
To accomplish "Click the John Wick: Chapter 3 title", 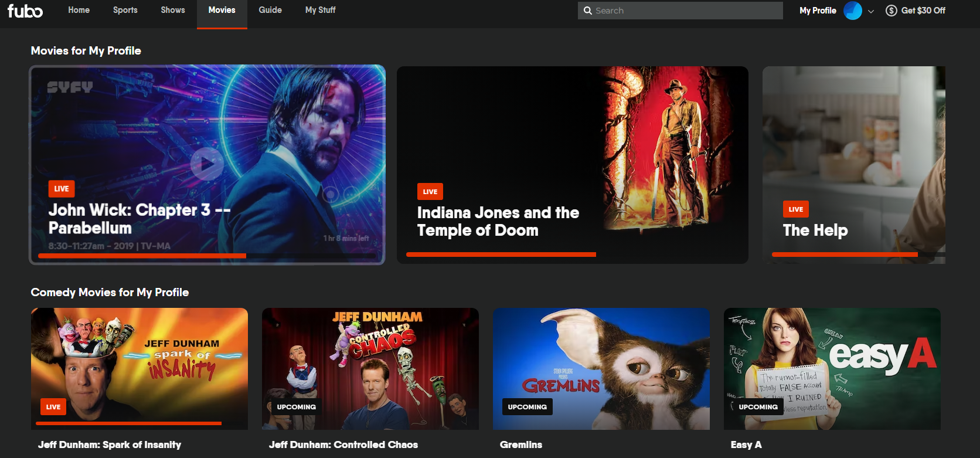I will click(139, 219).
